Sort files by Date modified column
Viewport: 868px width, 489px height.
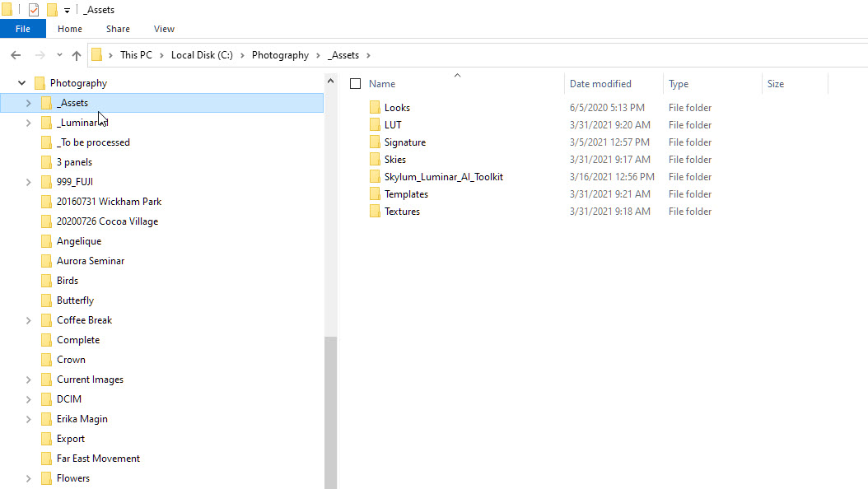[x=600, y=84]
